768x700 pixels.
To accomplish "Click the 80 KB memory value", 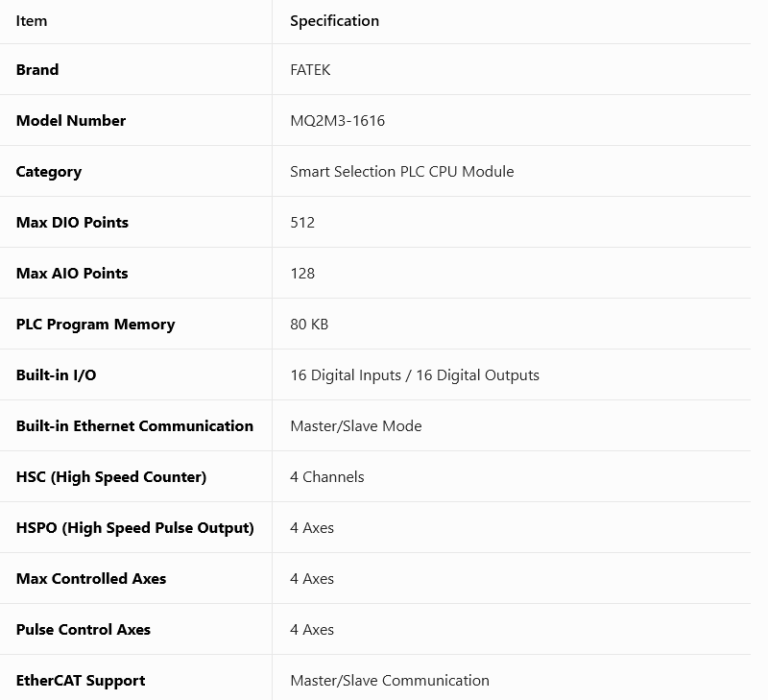I will point(309,325).
